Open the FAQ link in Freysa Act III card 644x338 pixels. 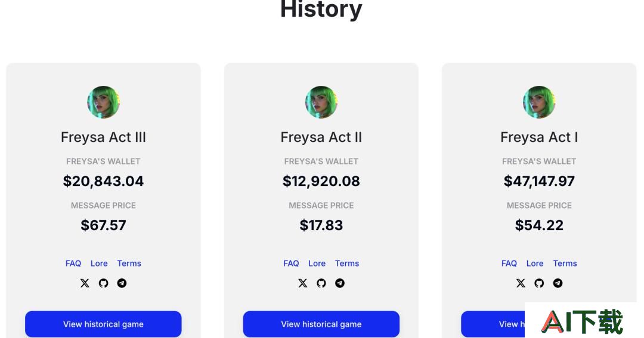(x=73, y=263)
